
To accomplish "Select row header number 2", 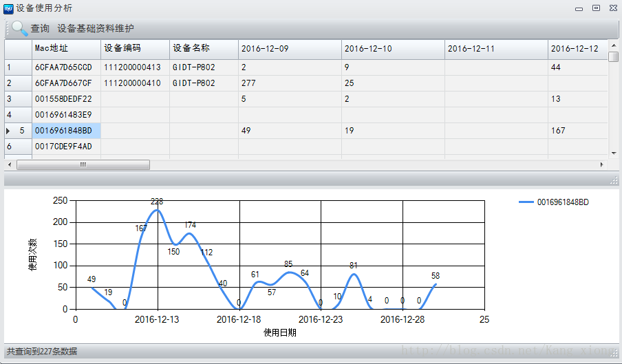I will coord(19,83).
